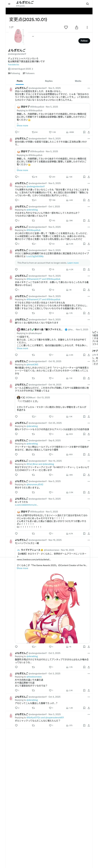Click the heart icon under the 変更点 title
98x868 pixels.
tap(66, 27)
